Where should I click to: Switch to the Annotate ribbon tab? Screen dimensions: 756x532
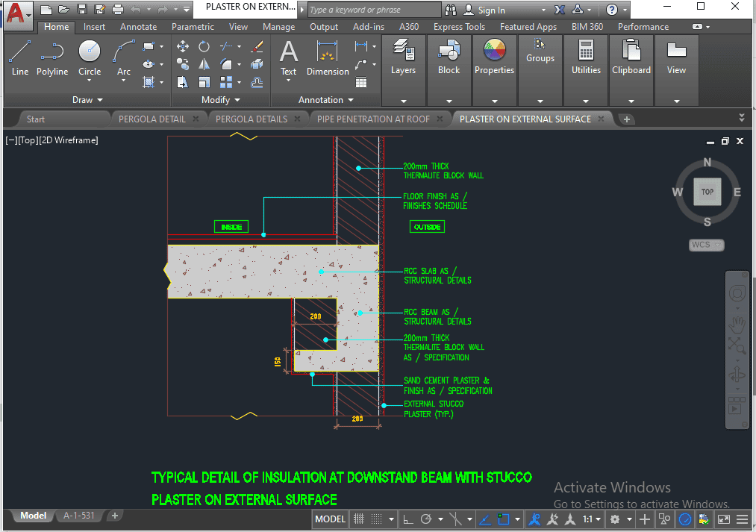coord(138,27)
